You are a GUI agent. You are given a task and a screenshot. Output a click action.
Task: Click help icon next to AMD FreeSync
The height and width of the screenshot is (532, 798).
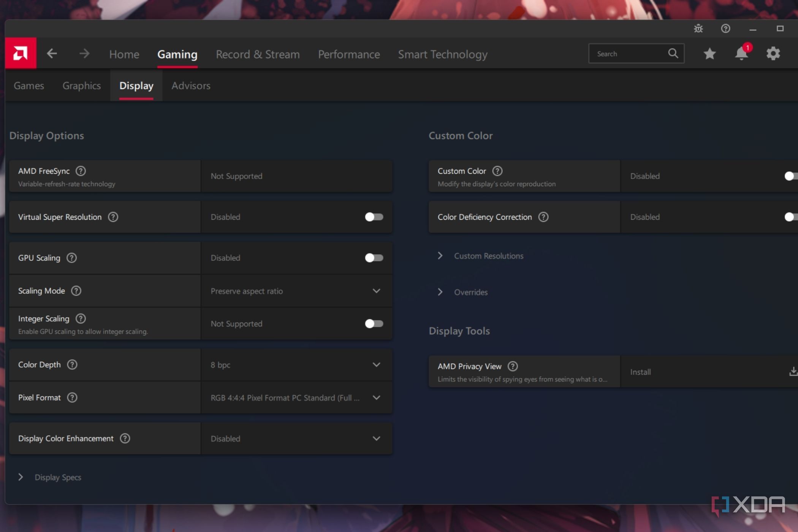81,171
